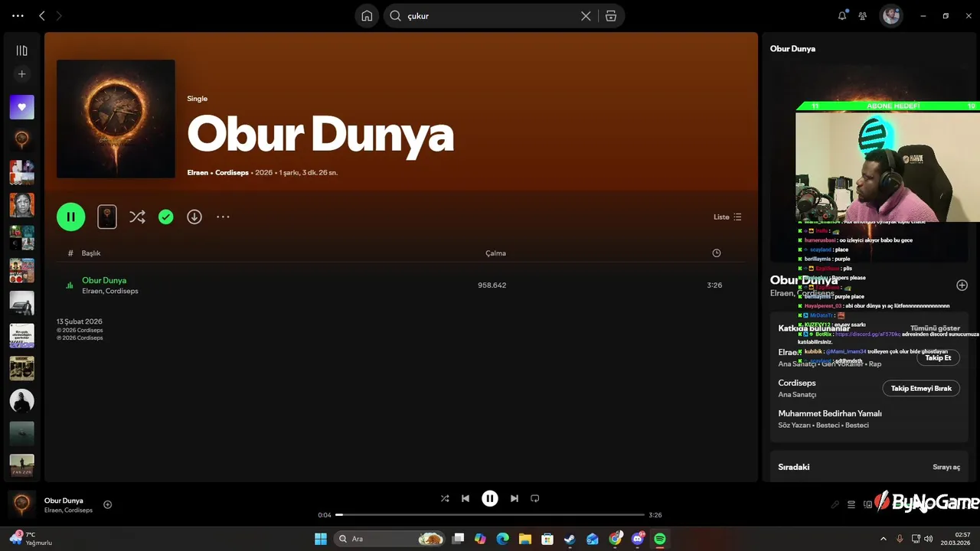Toggle the green saved-to-library checkmark
This screenshot has height=551, width=980.
(x=165, y=217)
